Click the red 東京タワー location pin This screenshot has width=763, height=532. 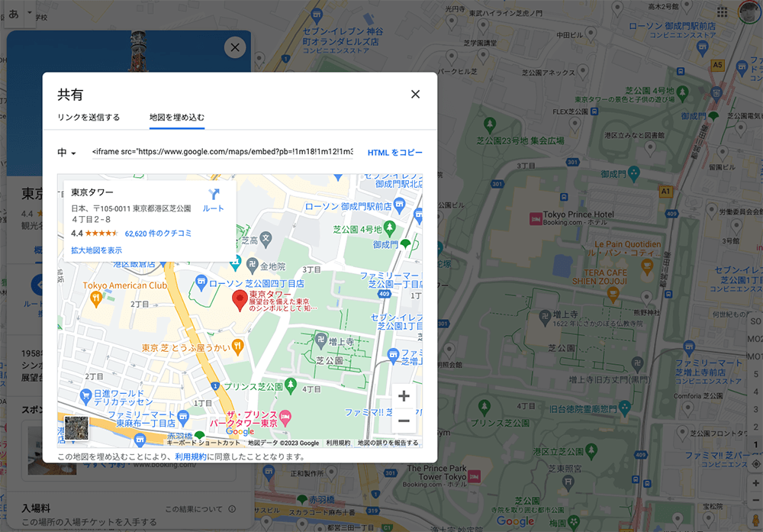tap(239, 299)
